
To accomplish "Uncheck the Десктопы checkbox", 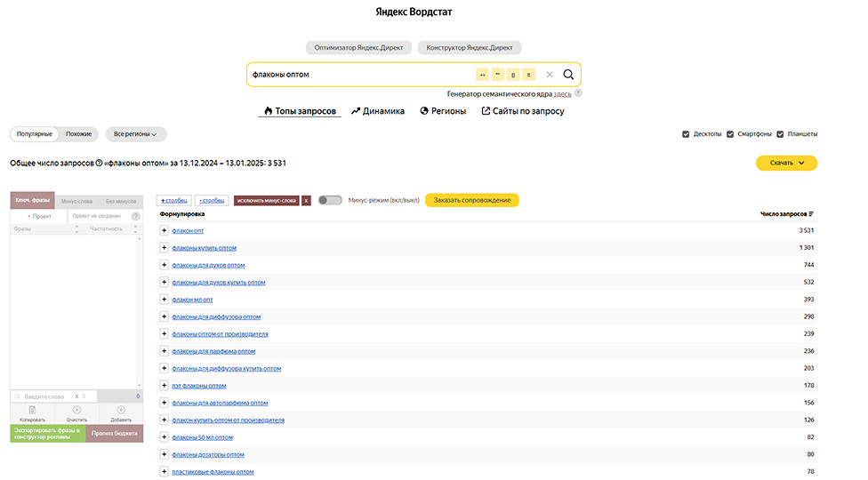I will 686,134.
